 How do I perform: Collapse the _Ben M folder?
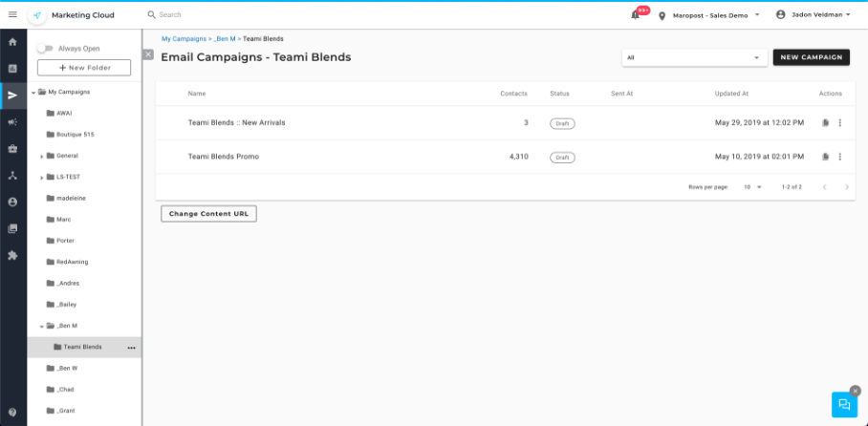(x=41, y=327)
